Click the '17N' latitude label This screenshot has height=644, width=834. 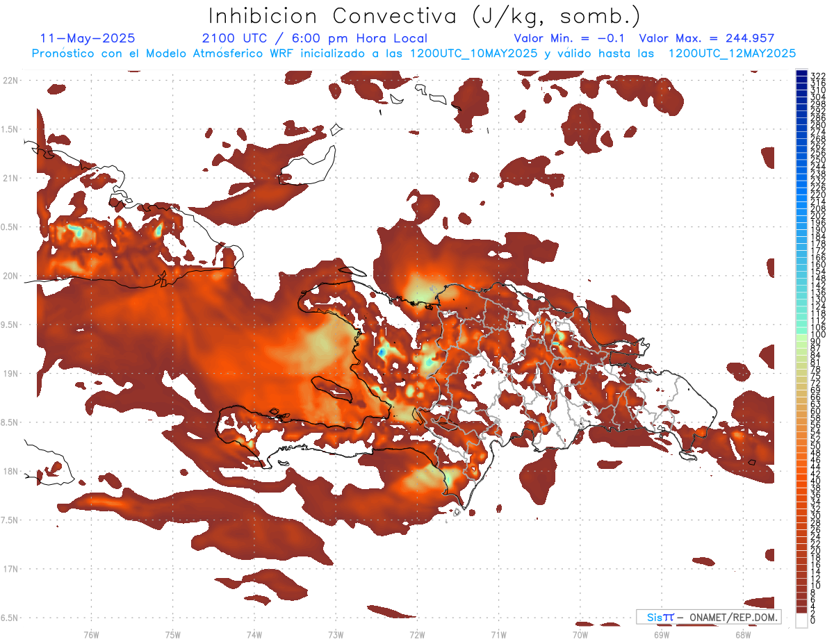point(10,569)
